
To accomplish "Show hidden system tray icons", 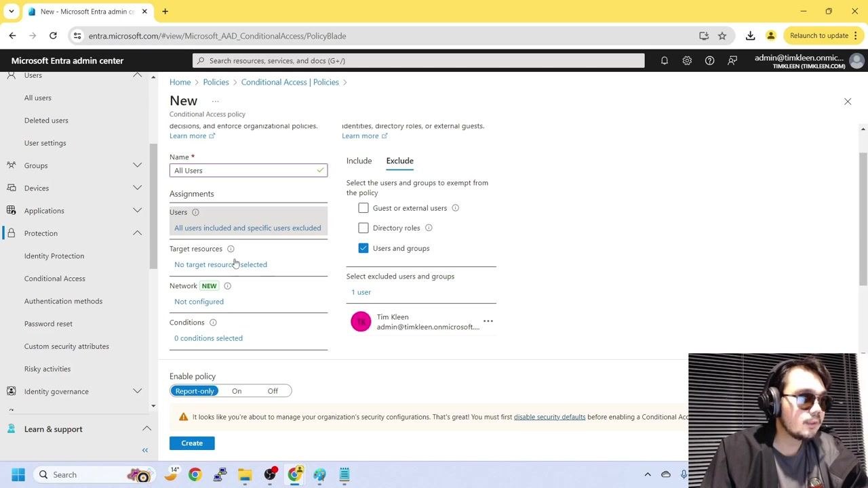I will [648, 474].
